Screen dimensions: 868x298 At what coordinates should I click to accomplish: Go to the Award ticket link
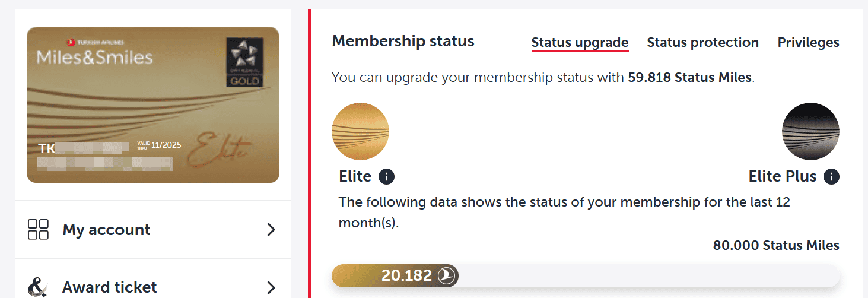110,287
